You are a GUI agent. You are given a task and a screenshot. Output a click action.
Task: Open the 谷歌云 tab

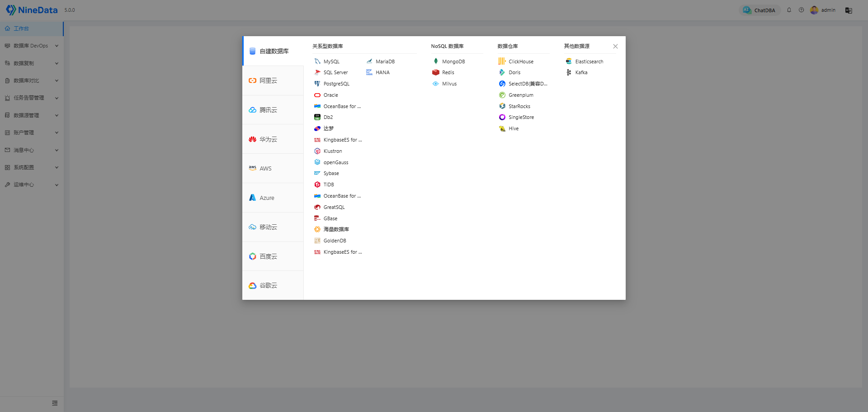[273, 285]
